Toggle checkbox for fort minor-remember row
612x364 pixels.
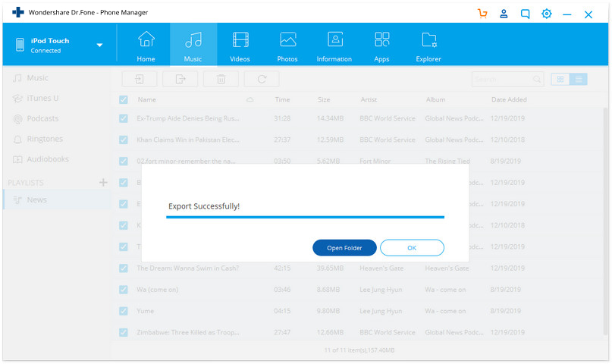click(x=124, y=161)
